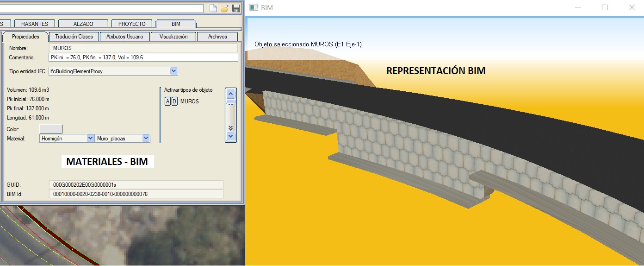The image size is (644, 266).
Task: Click the BIM window title icon
Action: (254, 7)
